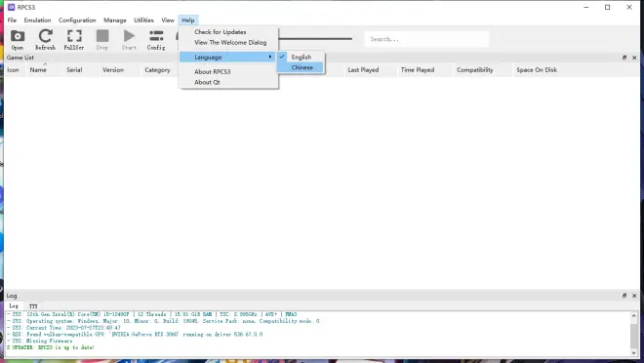Choose English language option
The width and height of the screenshot is (644, 363).
(x=301, y=57)
